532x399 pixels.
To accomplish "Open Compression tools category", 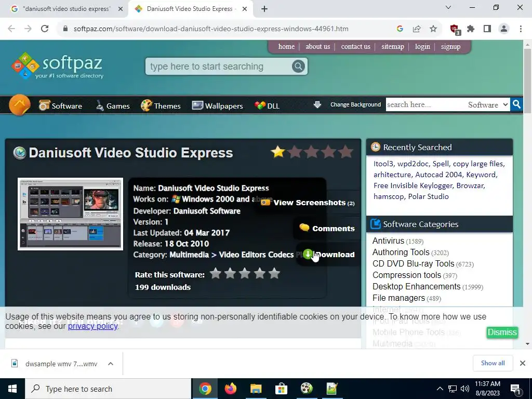I will (407, 275).
